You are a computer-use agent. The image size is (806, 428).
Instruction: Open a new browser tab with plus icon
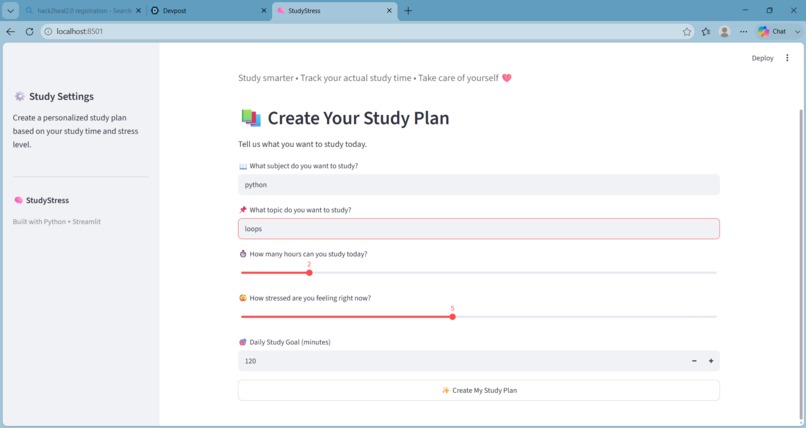408,11
